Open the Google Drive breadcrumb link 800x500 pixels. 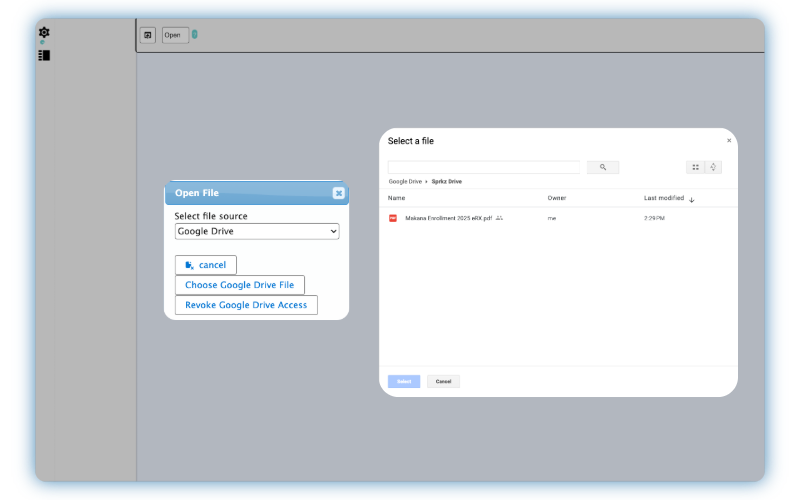click(x=405, y=182)
